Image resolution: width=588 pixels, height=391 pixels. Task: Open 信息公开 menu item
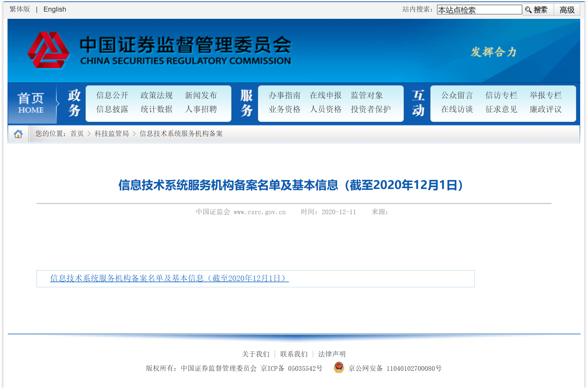(112, 95)
